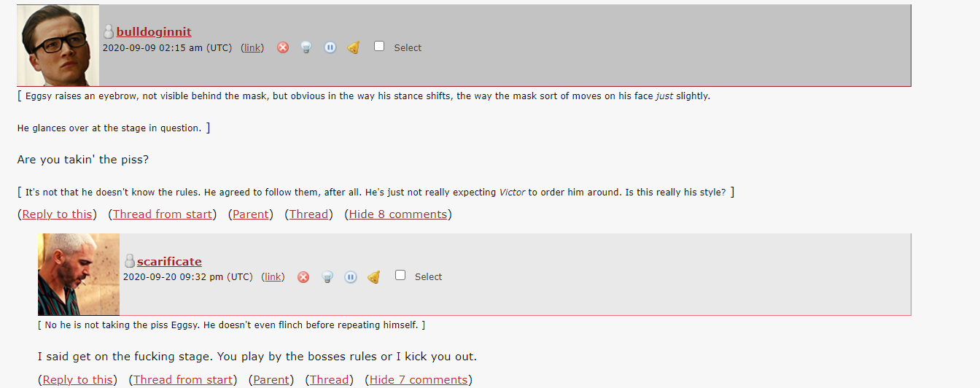Screen scarificate's comment with lightbulb icon

click(327, 277)
